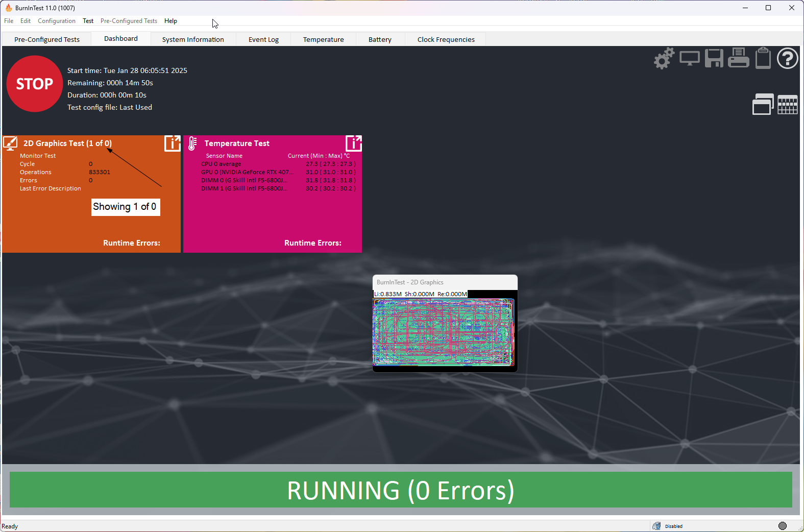Click the BurnInTest - 2D Graphics window title
The width and height of the screenshot is (804, 532).
410,282
